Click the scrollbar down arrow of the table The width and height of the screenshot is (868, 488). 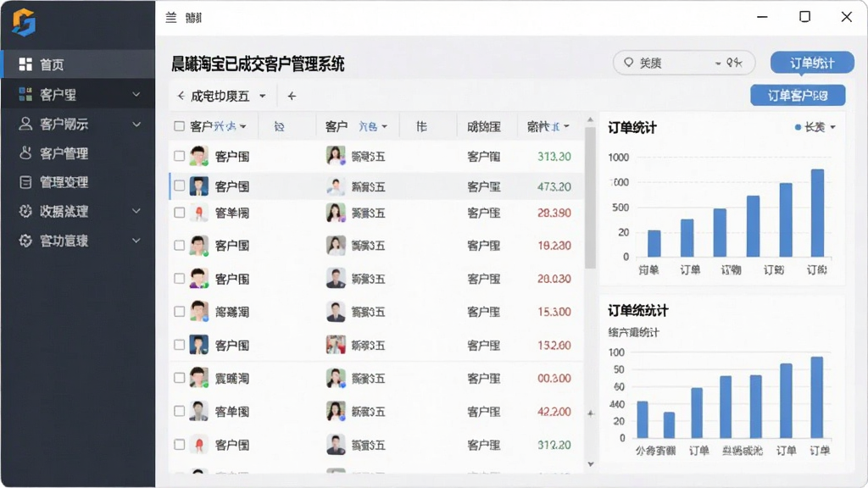pyautogui.click(x=591, y=463)
